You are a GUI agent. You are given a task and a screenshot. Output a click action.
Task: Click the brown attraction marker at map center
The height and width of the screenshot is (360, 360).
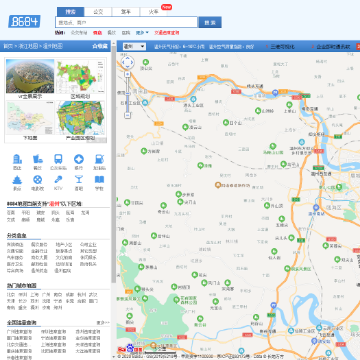(x=218, y=184)
